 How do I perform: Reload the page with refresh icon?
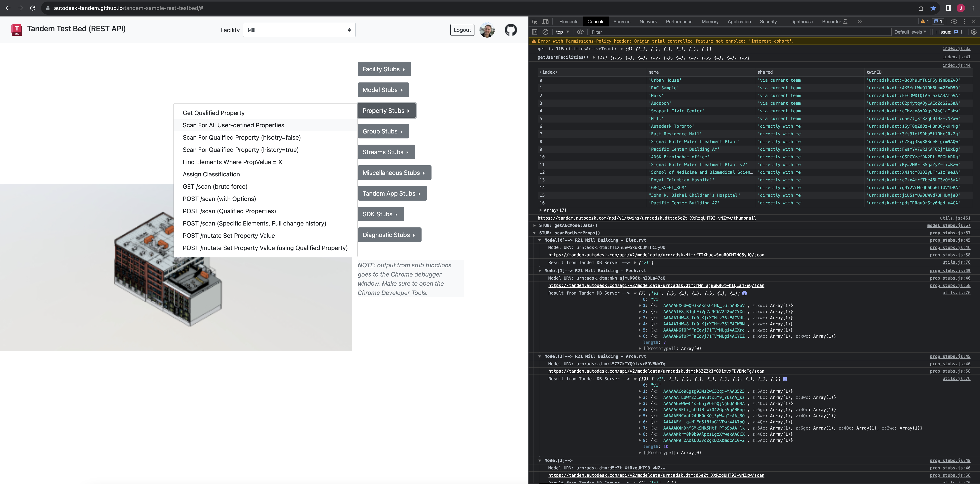[33, 8]
